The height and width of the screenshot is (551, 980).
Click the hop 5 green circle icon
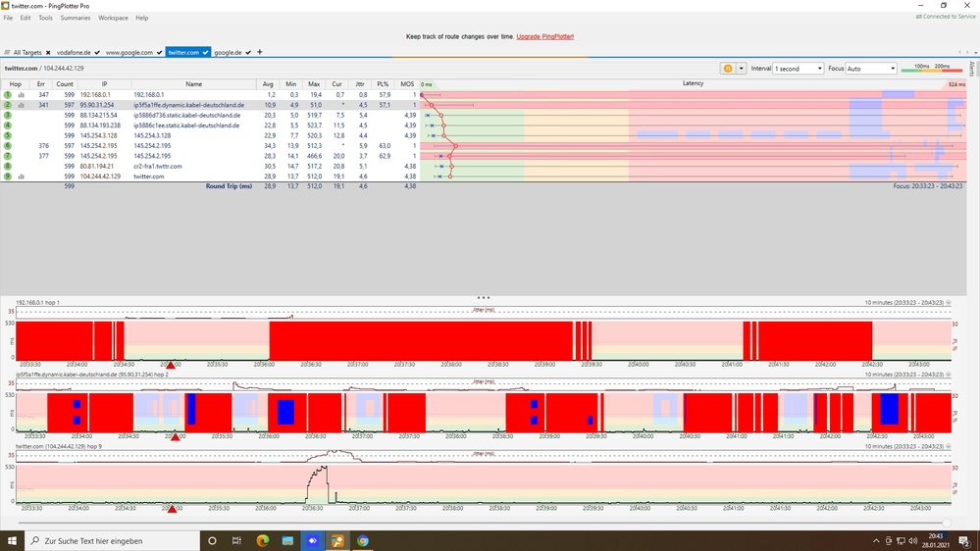(x=8, y=135)
